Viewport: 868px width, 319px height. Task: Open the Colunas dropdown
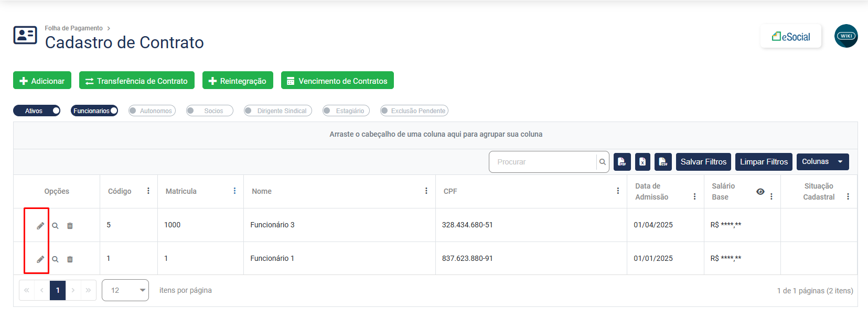tap(822, 162)
